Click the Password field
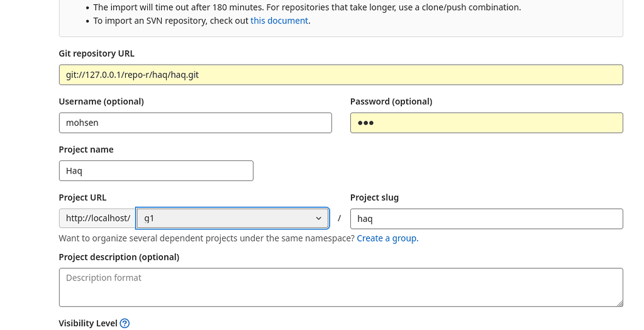 coord(486,123)
